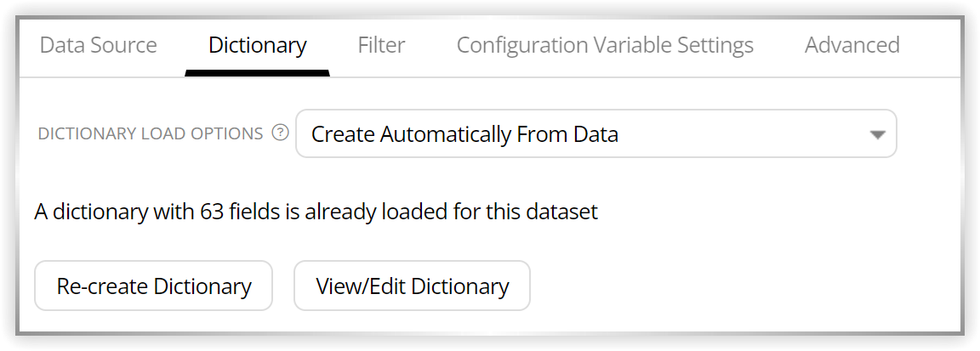Click the dropdown arrow in the load options box
This screenshot has width=980, height=351.
click(878, 134)
